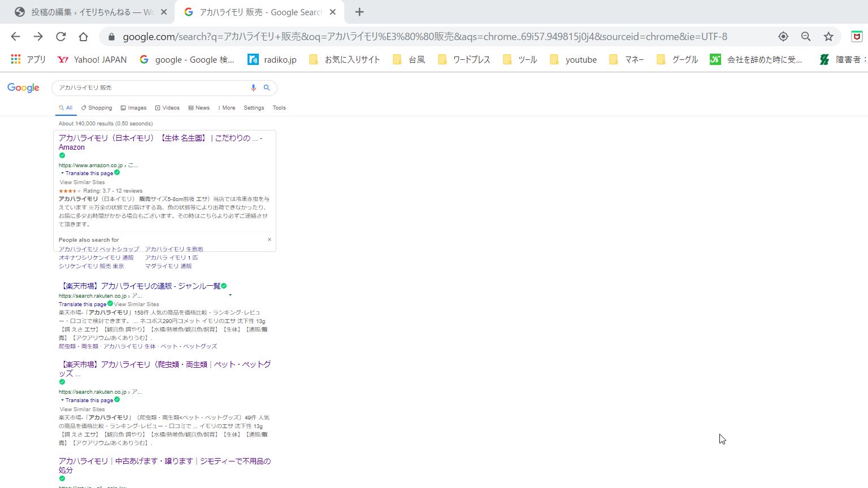Expand Translate arrow on second rakuten result
The image size is (868, 488).
coord(62,400)
